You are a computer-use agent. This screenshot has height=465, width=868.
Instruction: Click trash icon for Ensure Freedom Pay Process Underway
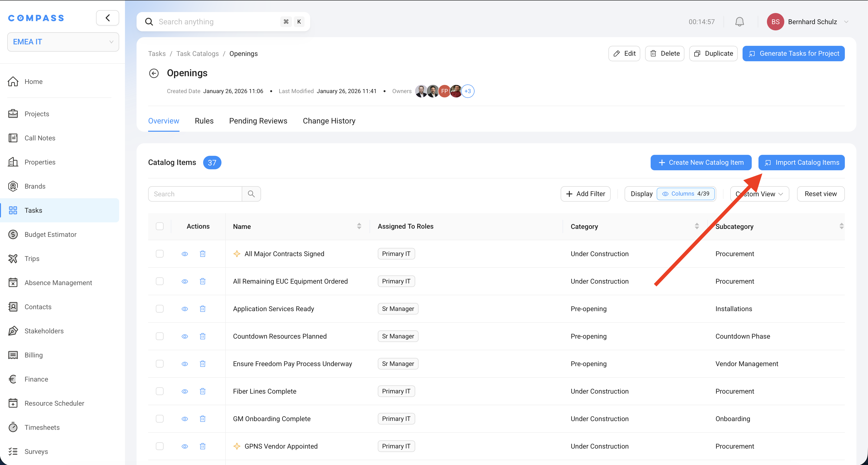(x=202, y=364)
